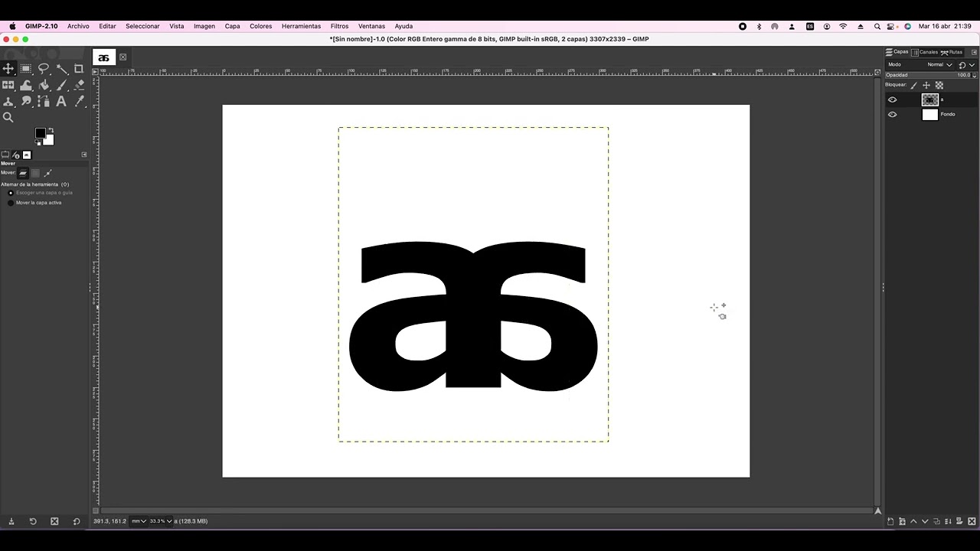The width and height of the screenshot is (980, 551).
Task: Open the white background color swatch
Action: pos(50,141)
